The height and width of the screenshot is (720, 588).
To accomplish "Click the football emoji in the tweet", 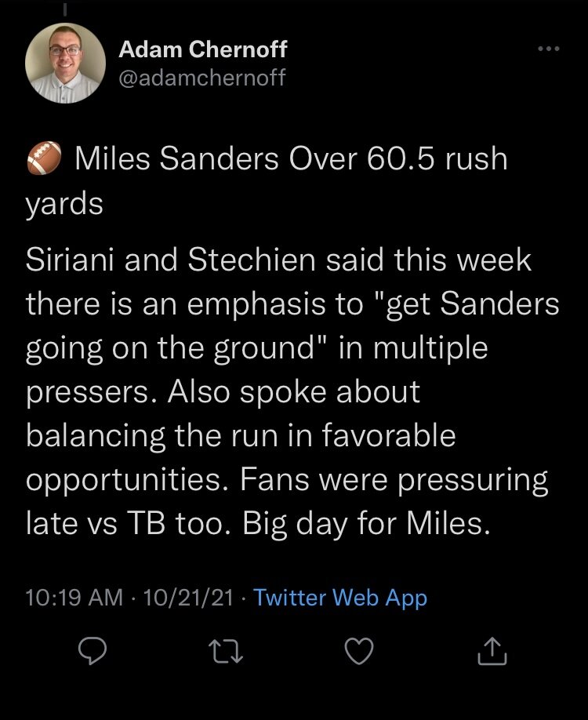I will coord(44,160).
